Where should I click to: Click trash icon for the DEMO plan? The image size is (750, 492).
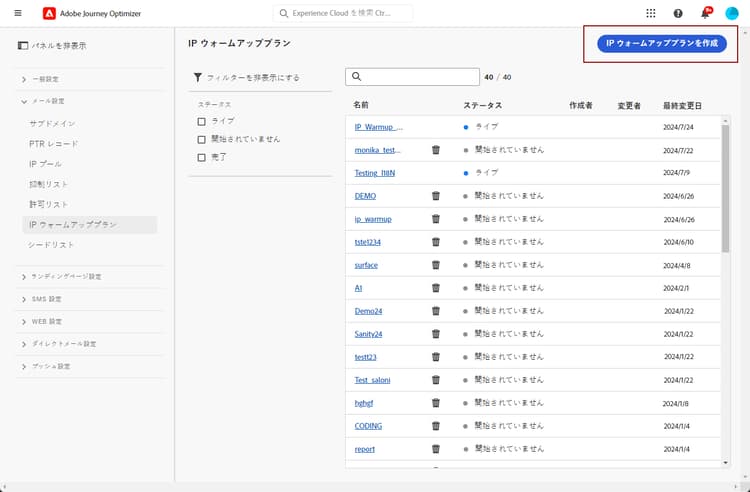(436, 196)
